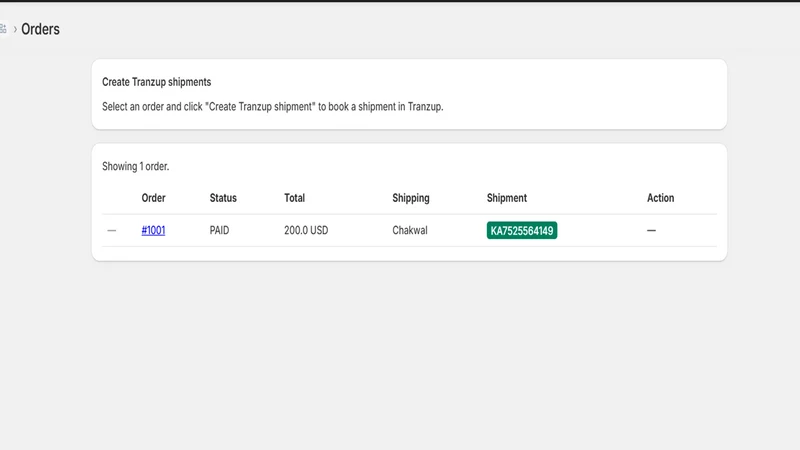Click the KA7525564149 shipment badge
Image resolution: width=800 pixels, height=450 pixels.
pyautogui.click(x=521, y=230)
